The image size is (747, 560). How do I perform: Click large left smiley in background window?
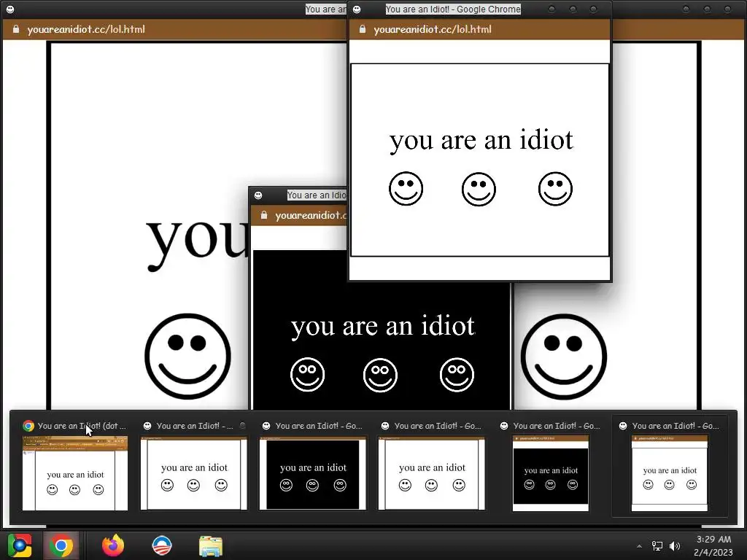(x=187, y=356)
